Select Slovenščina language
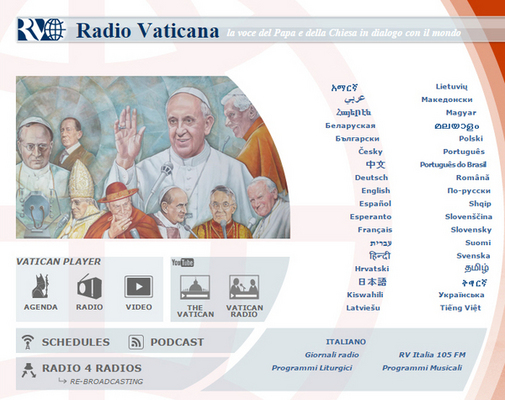 pos(468,217)
